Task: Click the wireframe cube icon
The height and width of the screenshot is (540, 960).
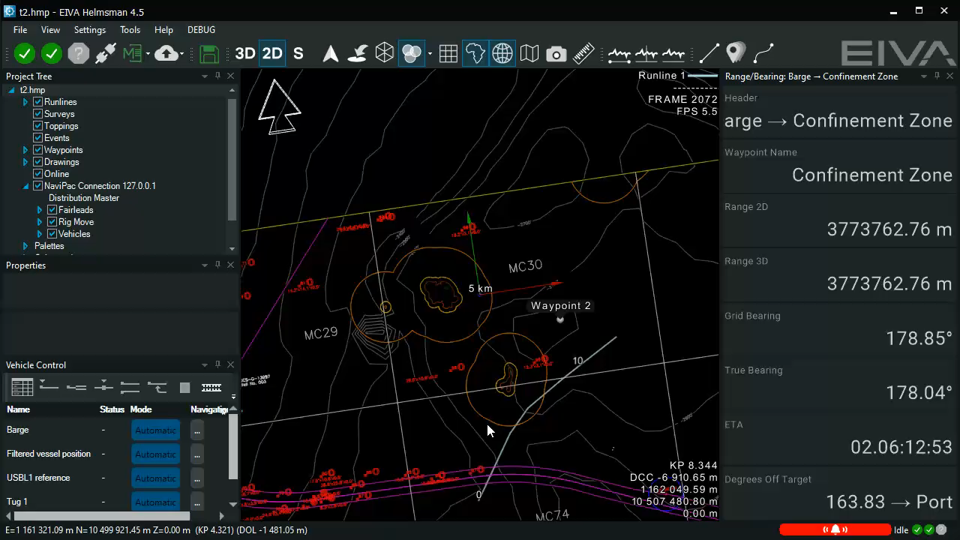Action: [x=384, y=54]
